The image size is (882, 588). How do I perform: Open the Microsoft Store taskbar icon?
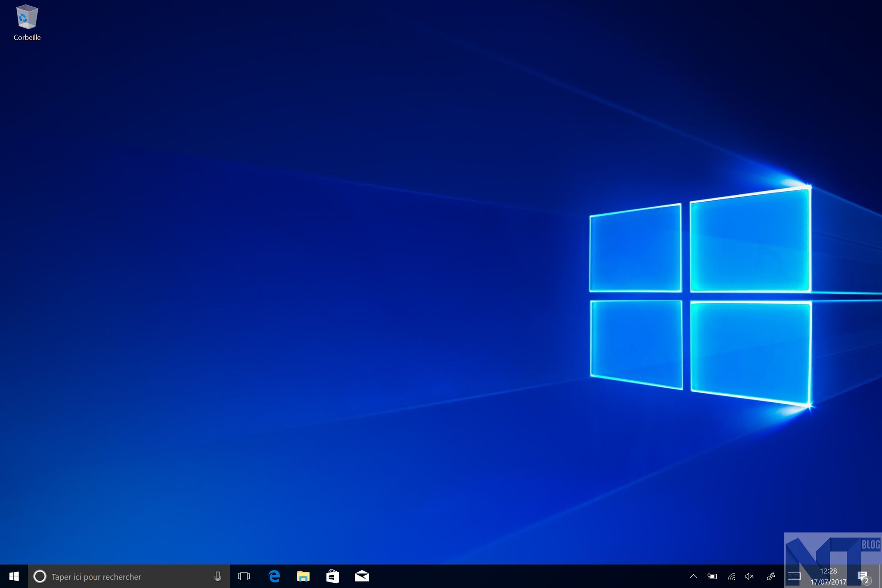coord(332,576)
